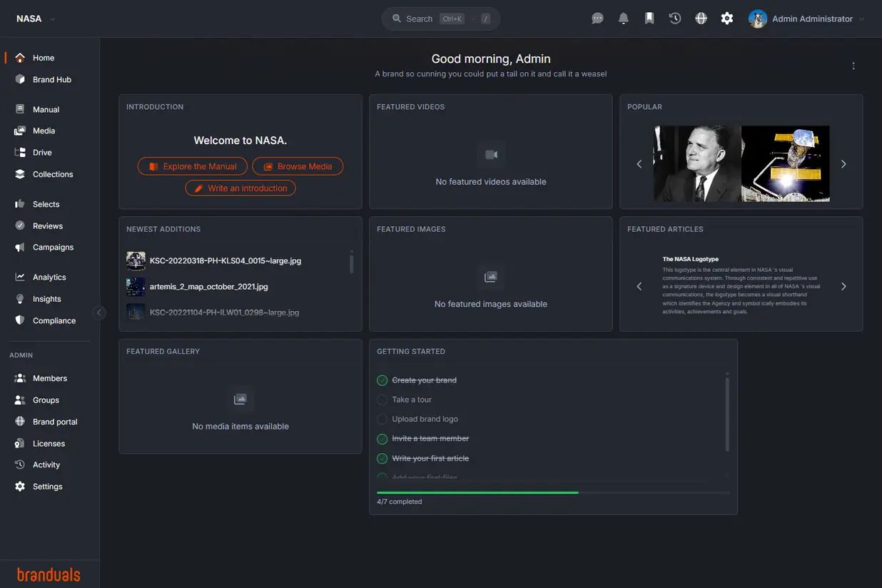The image size is (882, 588).
Task: Click the Members people icon
Action: [20, 378]
